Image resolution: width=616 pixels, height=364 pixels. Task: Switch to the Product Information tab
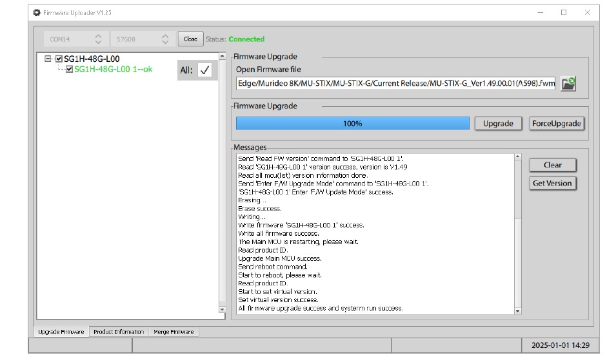[119, 332]
